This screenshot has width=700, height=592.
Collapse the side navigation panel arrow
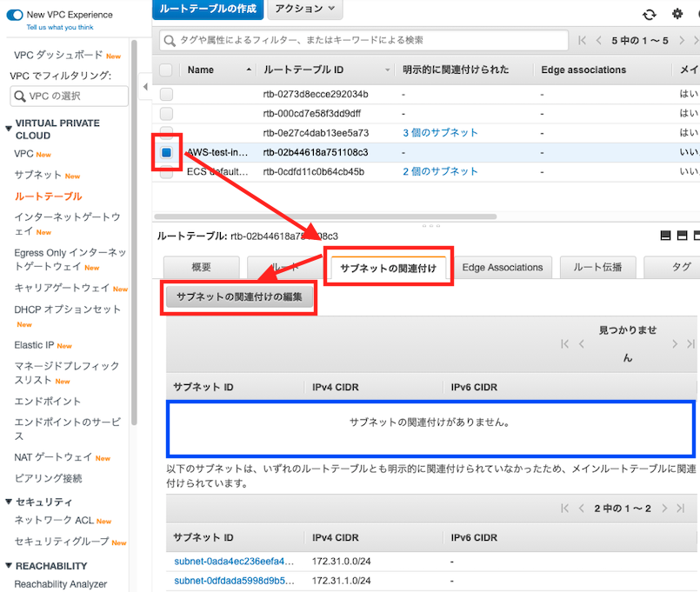pyautogui.click(x=145, y=87)
